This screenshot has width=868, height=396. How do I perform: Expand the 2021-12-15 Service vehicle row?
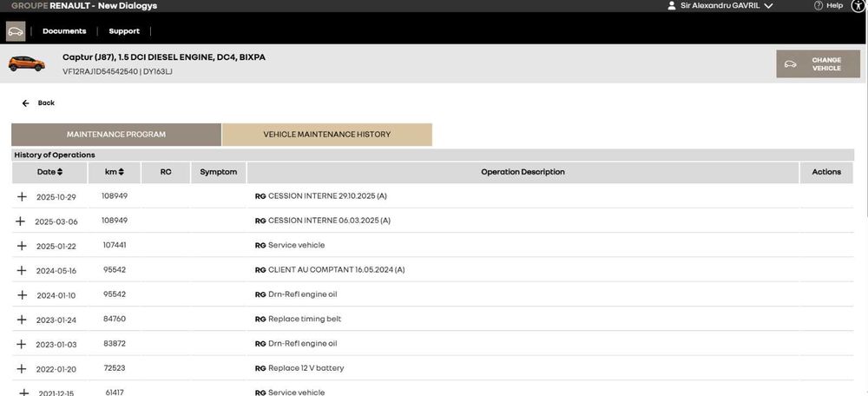[x=23, y=393]
